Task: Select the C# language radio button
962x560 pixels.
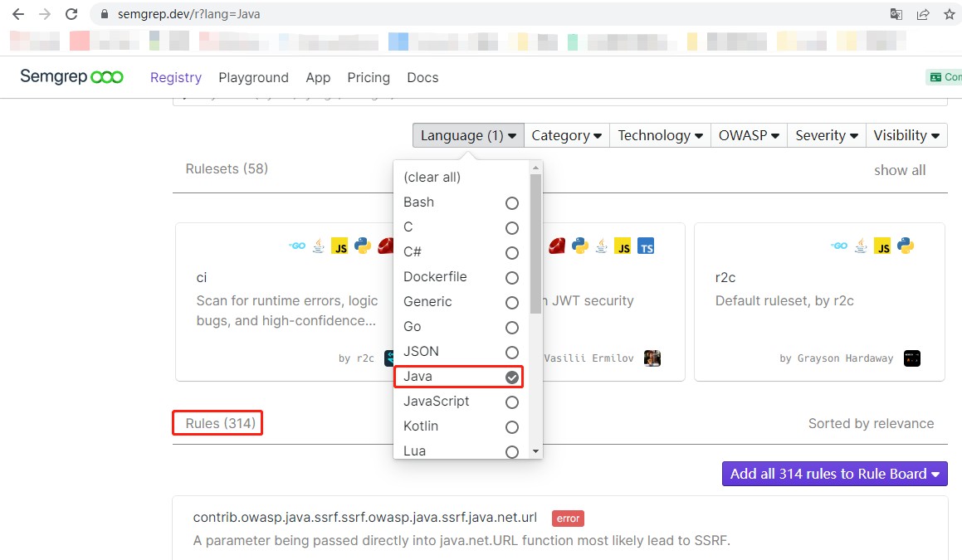Action: pos(511,253)
